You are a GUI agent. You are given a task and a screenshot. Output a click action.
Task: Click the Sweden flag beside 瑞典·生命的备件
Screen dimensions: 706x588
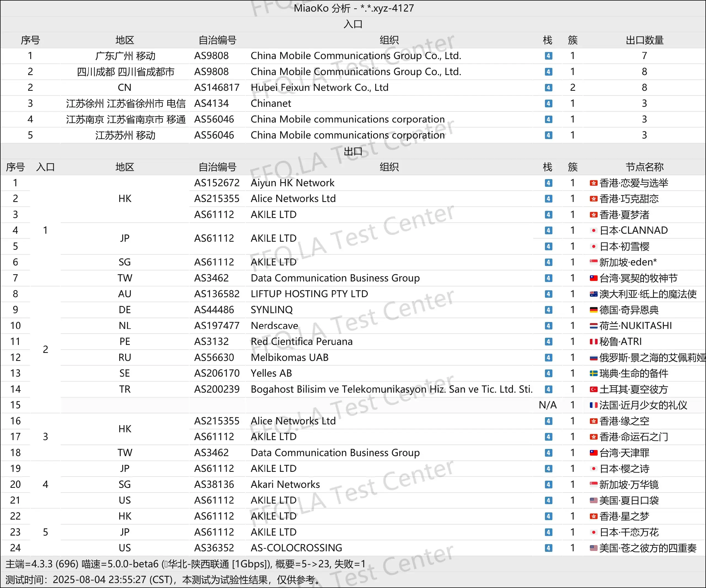tap(593, 373)
